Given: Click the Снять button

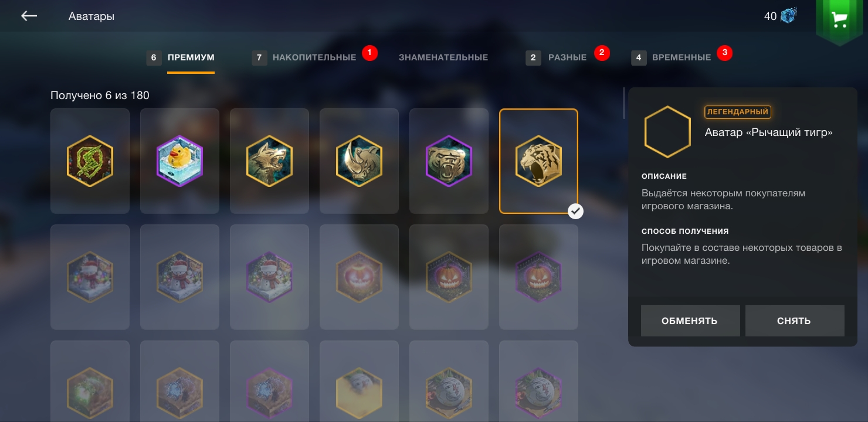Looking at the screenshot, I should pyautogui.click(x=794, y=321).
